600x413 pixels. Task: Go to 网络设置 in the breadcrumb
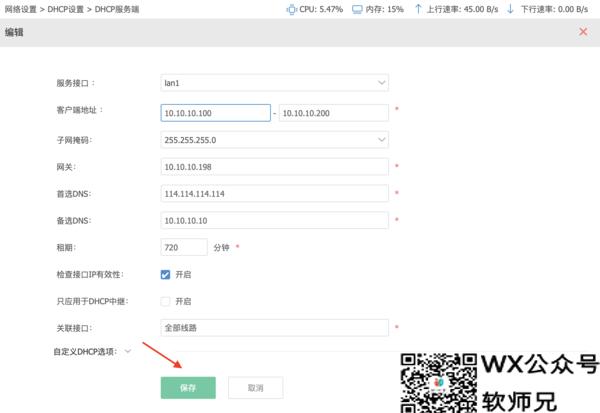[x=24, y=8]
